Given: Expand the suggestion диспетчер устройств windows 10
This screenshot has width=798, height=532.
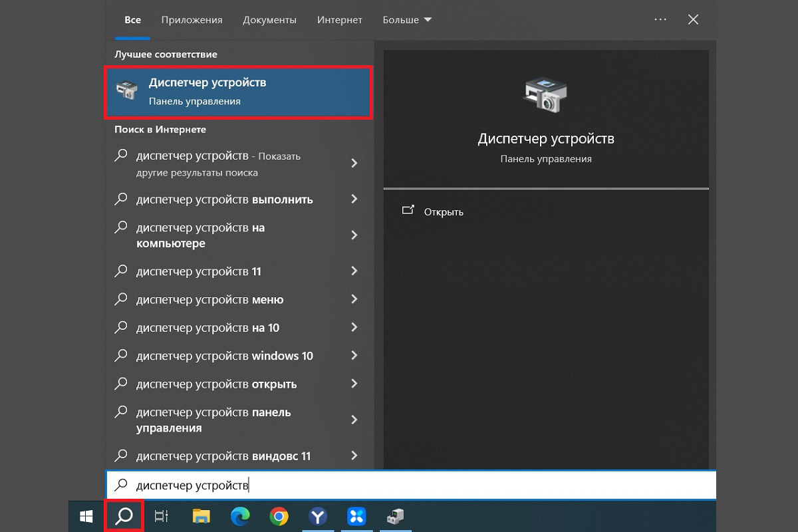Looking at the screenshot, I should pos(354,356).
